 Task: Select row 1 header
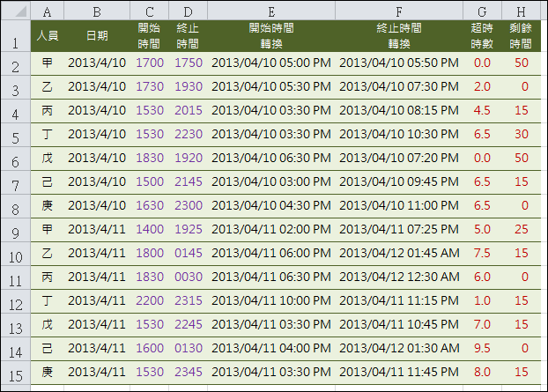click(x=15, y=36)
